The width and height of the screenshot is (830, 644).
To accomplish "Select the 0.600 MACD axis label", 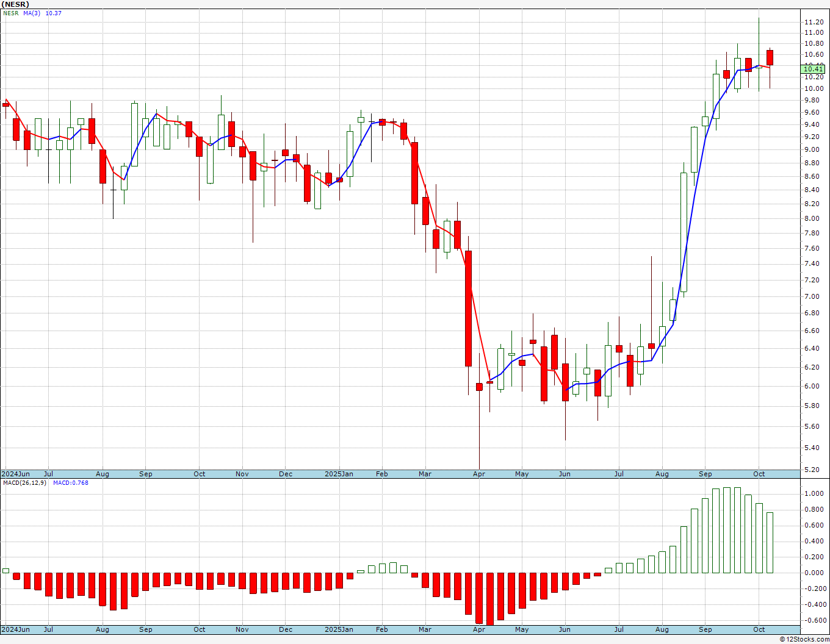I will coord(814,525).
